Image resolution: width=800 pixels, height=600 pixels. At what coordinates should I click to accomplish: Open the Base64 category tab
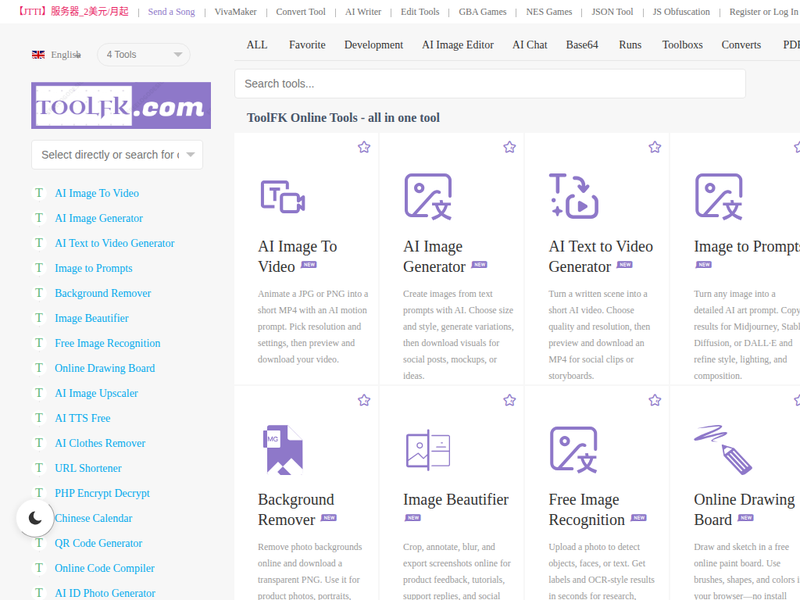tap(582, 45)
